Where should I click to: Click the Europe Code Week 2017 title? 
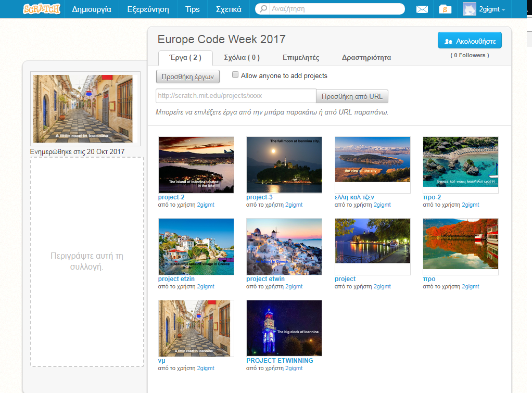[x=222, y=40]
